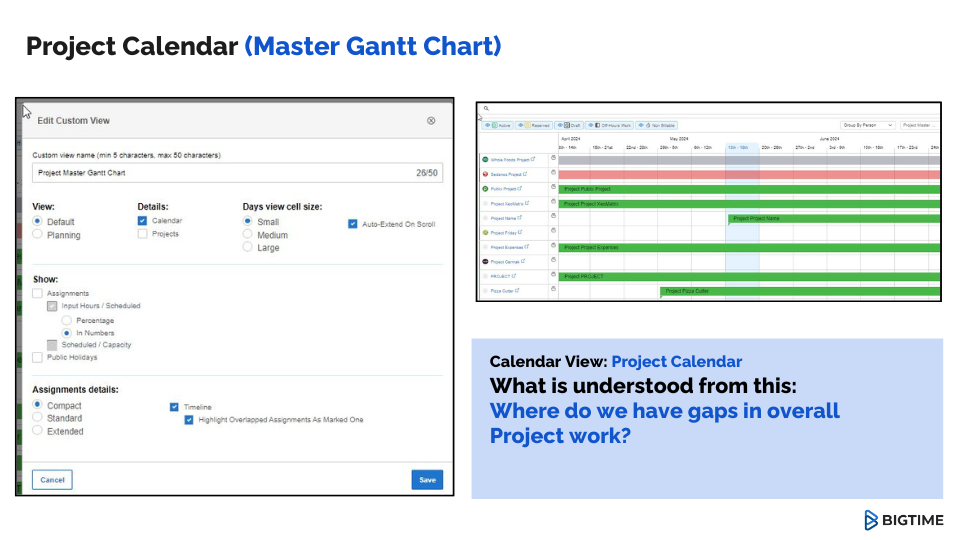Open external link icon for Pizza Cutter
Image resolution: width=960 pixels, height=540 pixels.
[517, 290]
